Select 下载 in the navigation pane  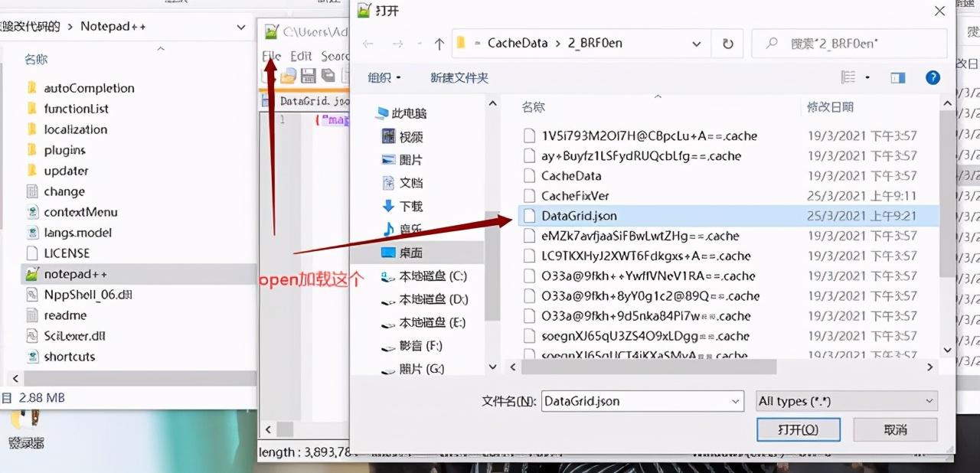[x=403, y=206]
